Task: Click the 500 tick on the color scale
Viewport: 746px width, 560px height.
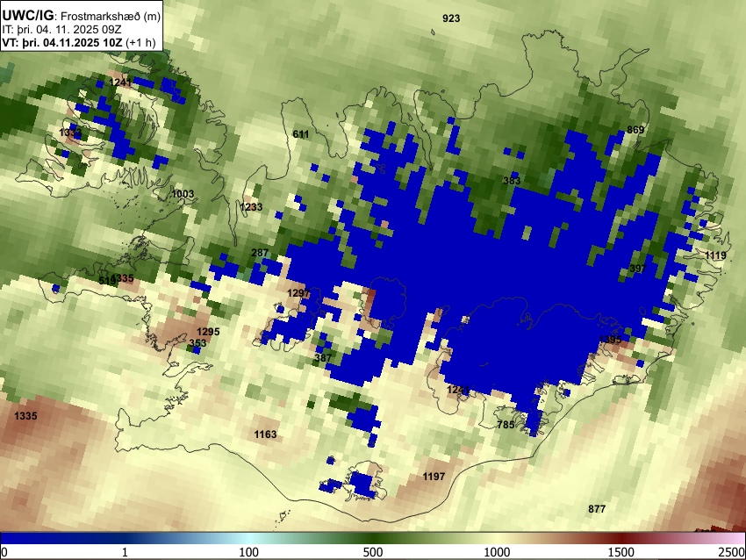Action: pos(373,552)
